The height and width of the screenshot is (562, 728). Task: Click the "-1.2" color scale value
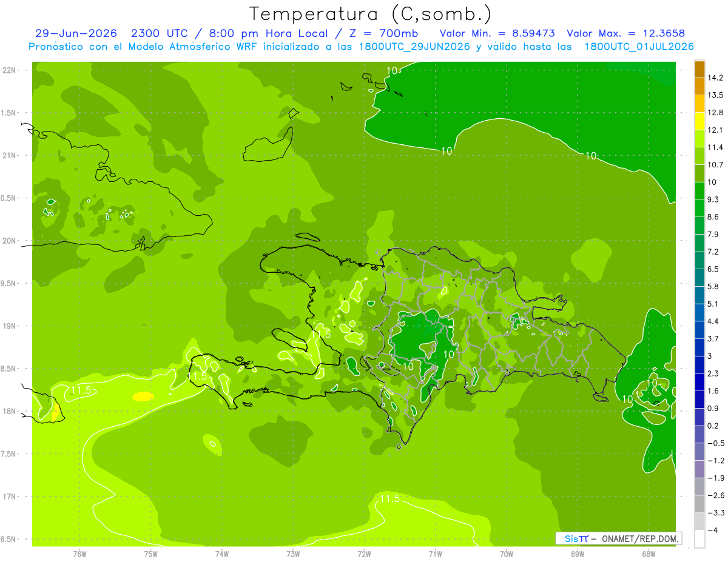715,461
